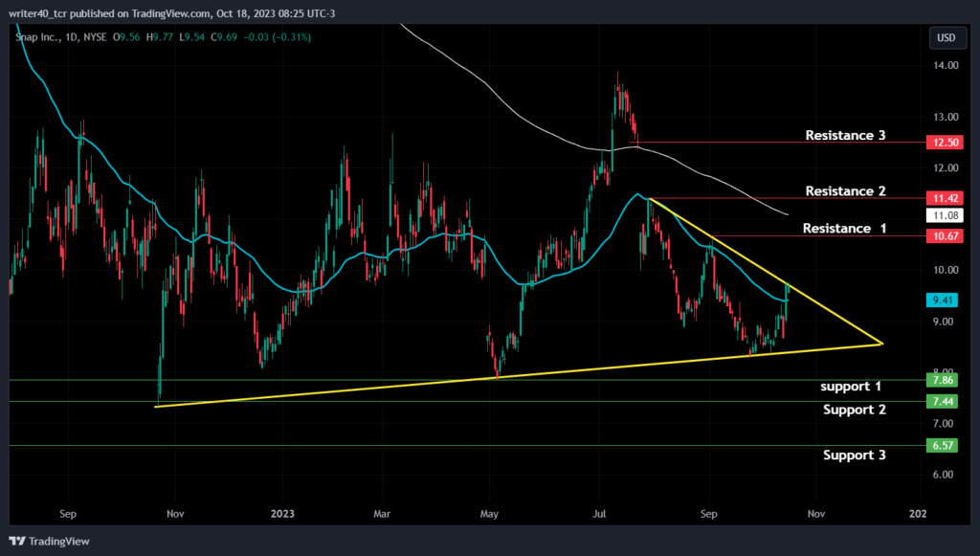The height and width of the screenshot is (556, 980).
Task: Click the TradingView logo
Action: click(x=50, y=541)
